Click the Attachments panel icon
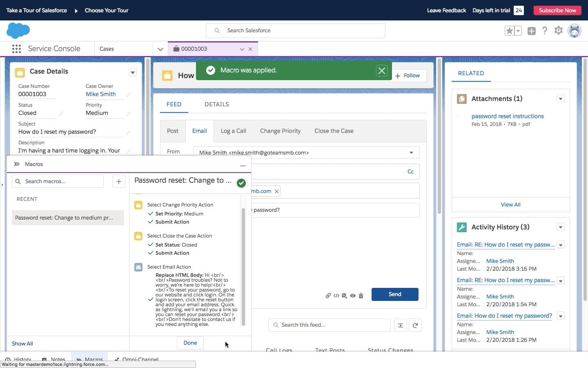The height and width of the screenshot is (368, 588). (x=462, y=99)
